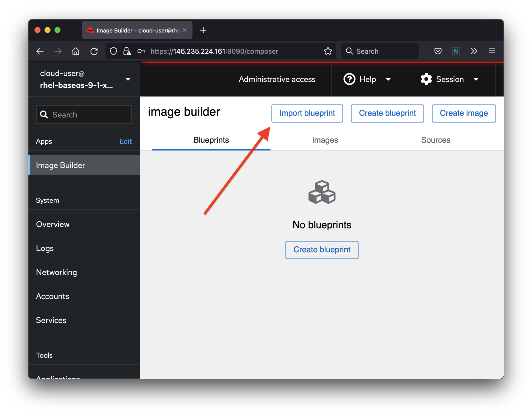Click the Pocket save icon
Viewport: 532px width, 416px height.
(x=438, y=51)
